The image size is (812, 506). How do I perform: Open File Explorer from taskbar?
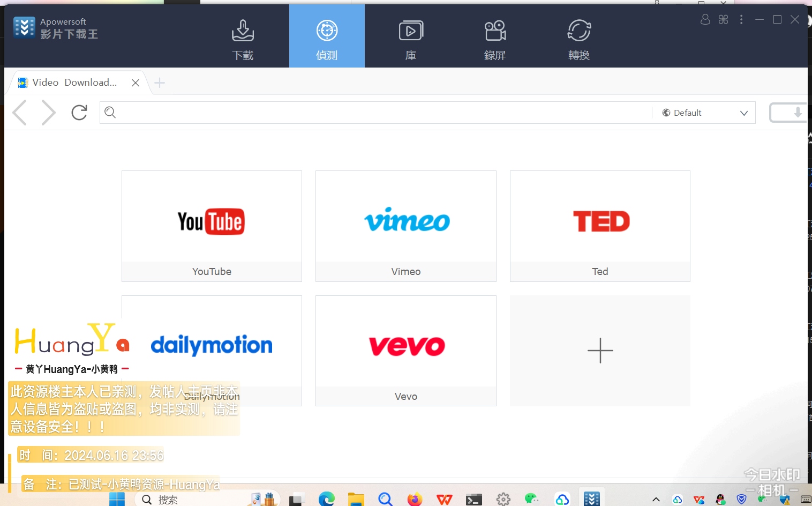(x=356, y=500)
